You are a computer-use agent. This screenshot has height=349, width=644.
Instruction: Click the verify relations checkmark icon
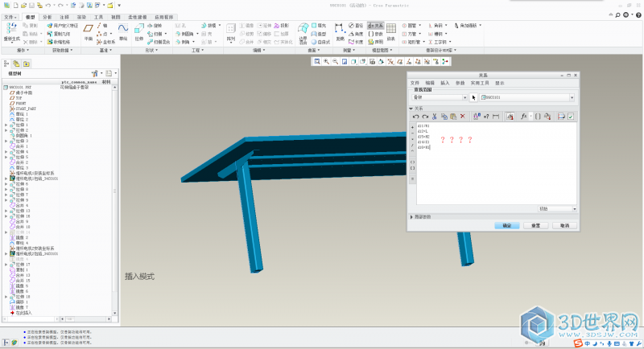[x=571, y=117]
